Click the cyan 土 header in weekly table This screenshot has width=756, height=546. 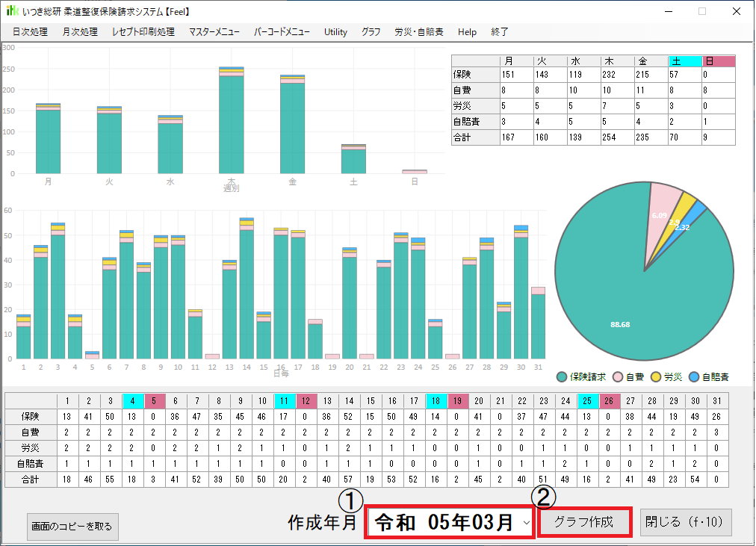pyautogui.click(x=684, y=61)
